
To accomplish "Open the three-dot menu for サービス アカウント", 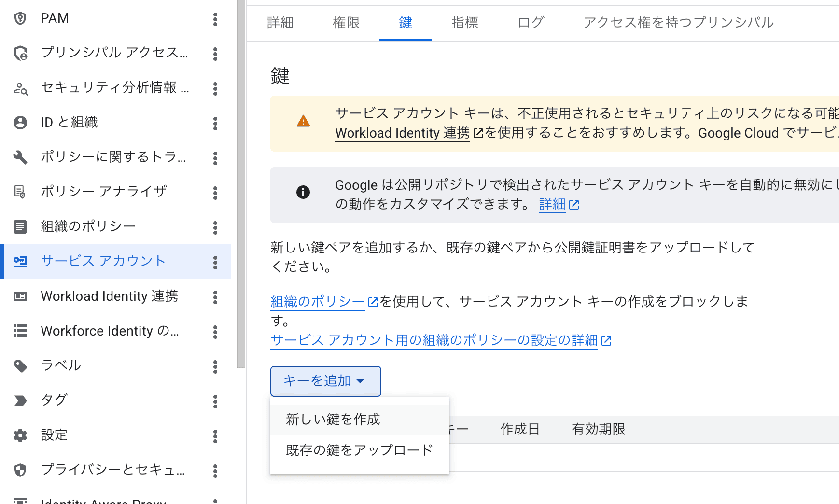I will click(x=215, y=263).
